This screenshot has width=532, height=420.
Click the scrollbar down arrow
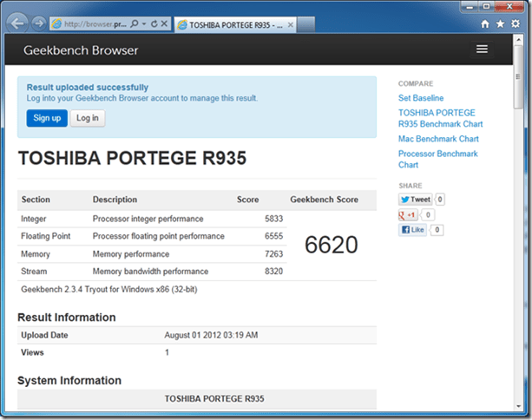click(518, 406)
